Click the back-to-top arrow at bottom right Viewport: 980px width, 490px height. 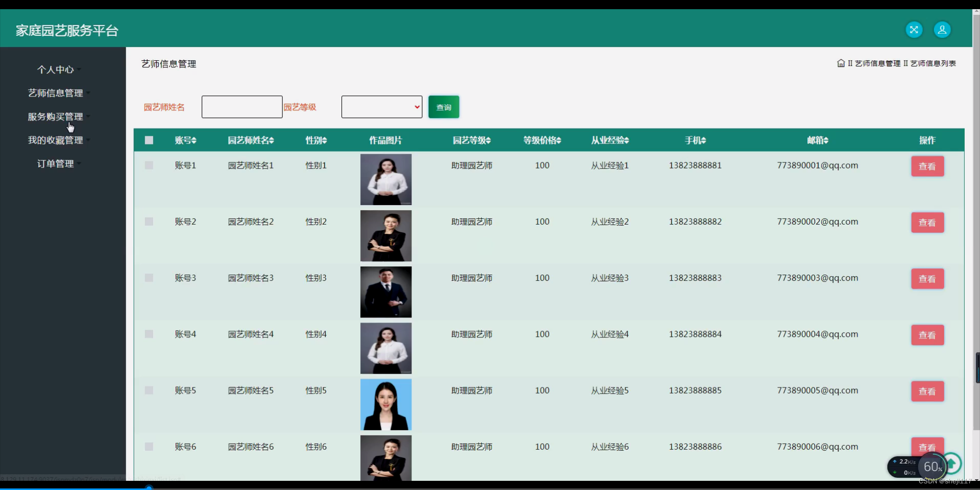pos(953,464)
